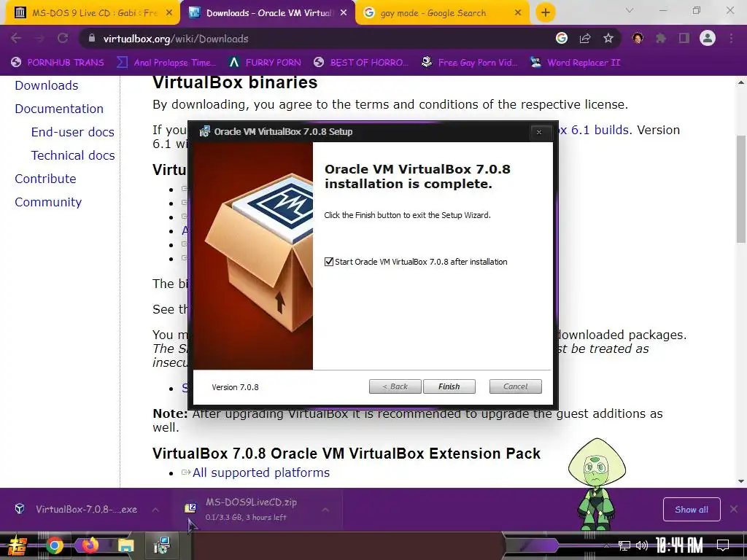This screenshot has width=747, height=560.
Task: Click the Google icon in address bar
Action: pyautogui.click(x=562, y=38)
